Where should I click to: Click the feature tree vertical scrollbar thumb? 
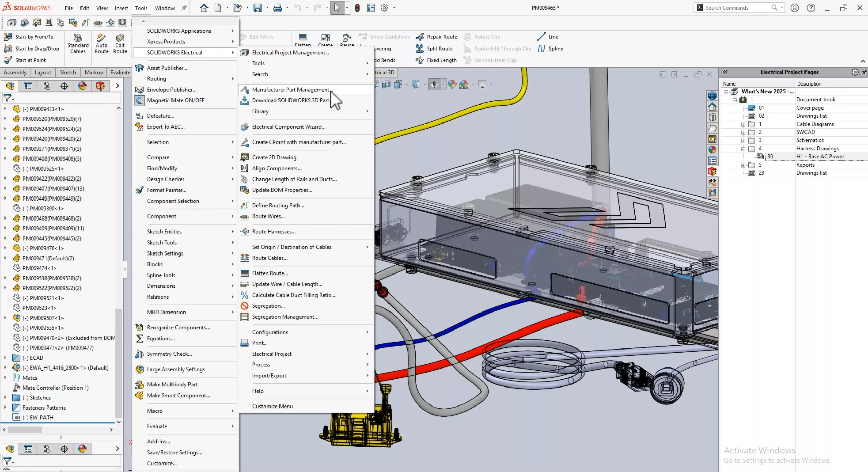point(119,363)
